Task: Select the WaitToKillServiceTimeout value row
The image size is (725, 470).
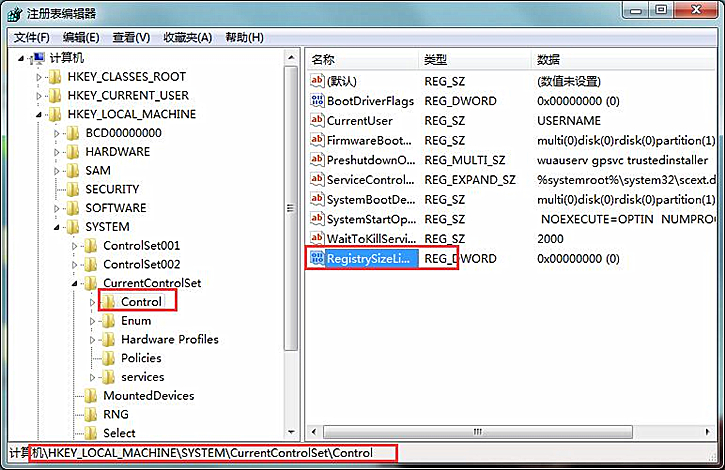Action: (370, 239)
